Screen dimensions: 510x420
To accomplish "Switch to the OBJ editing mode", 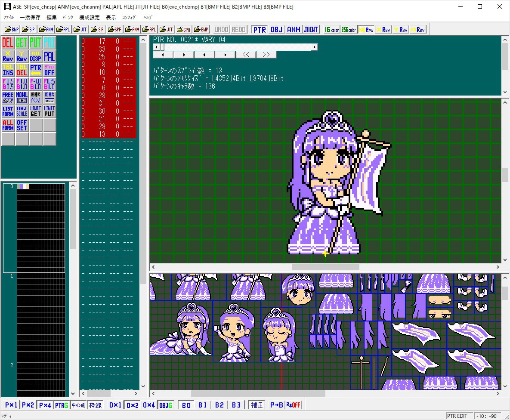I will point(276,30).
